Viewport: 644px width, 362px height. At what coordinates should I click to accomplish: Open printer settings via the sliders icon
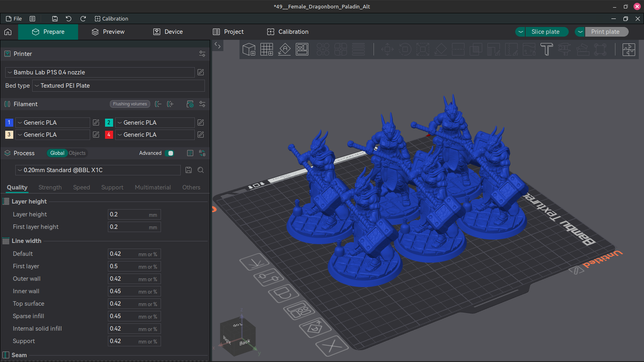tap(202, 53)
